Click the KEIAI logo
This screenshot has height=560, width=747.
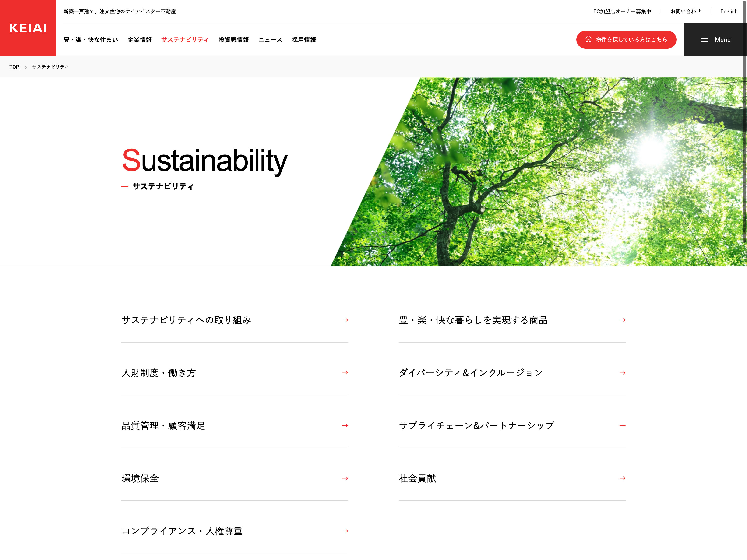coord(28,28)
